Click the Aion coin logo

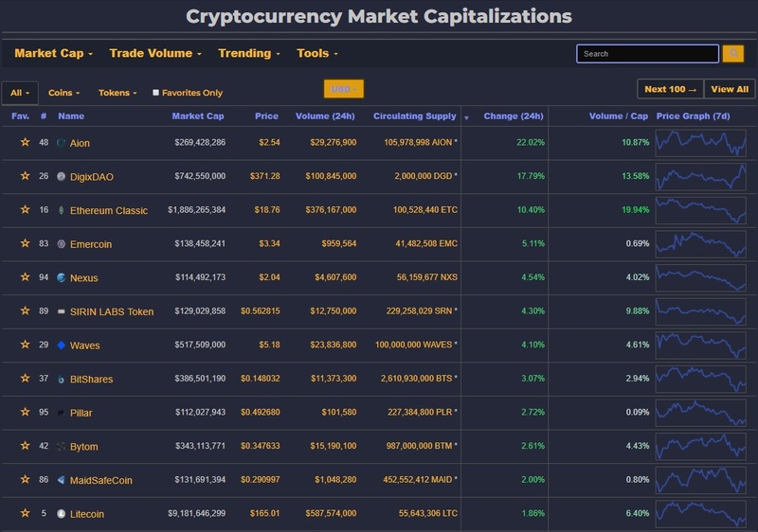61,142
